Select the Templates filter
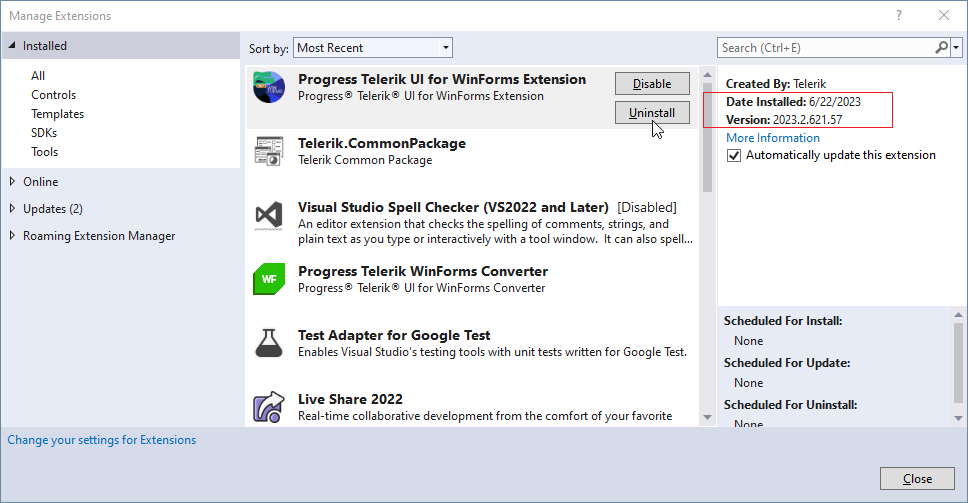 click(57, 114)
